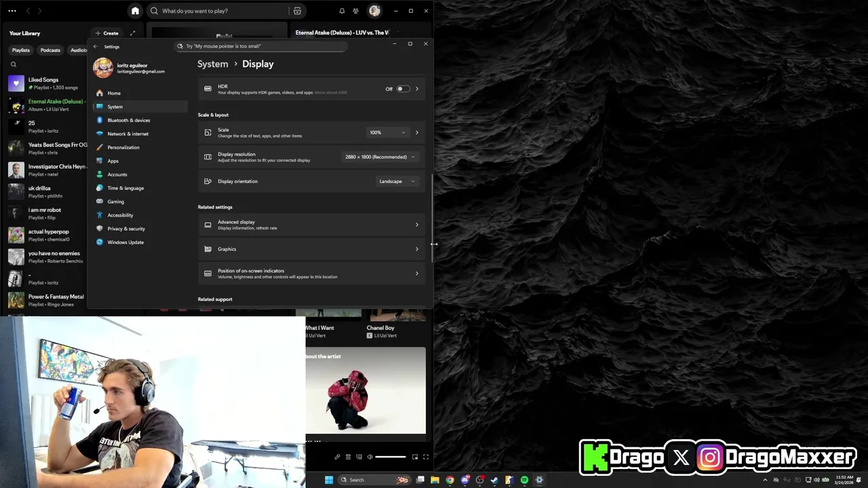Open Steam from taskbar
Screen dimensions: 868x488
click(x=494, y=480)
